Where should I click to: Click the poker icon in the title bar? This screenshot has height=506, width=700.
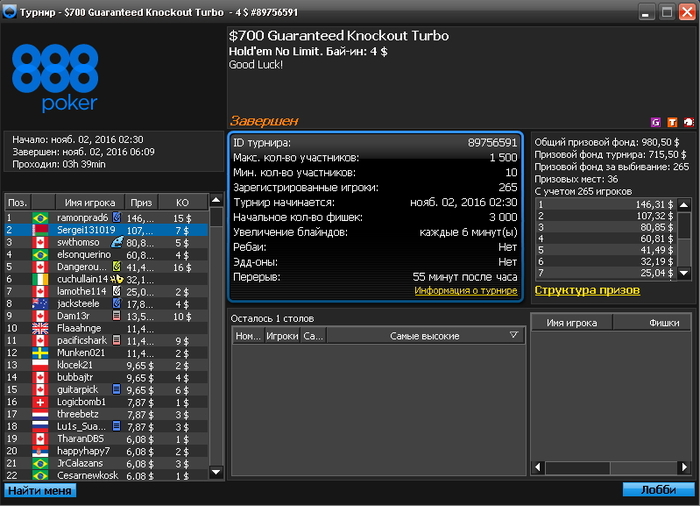[9, 11]
